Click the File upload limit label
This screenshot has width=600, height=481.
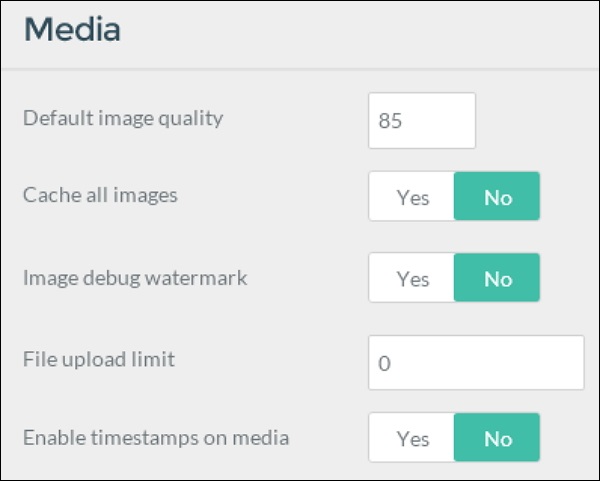pyautogui.click(x=99, y=358)
